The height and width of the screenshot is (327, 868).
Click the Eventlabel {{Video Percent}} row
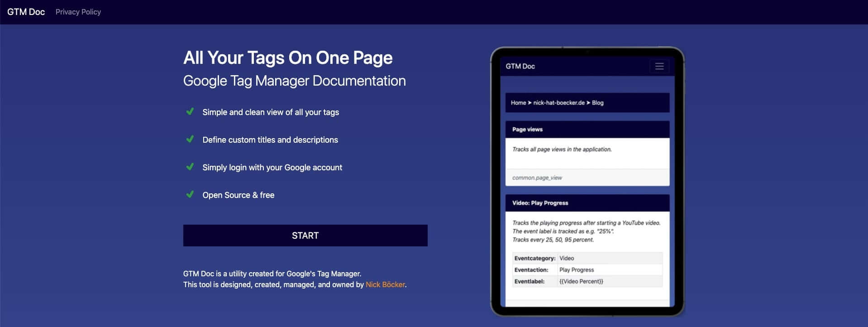pos(587,281)
